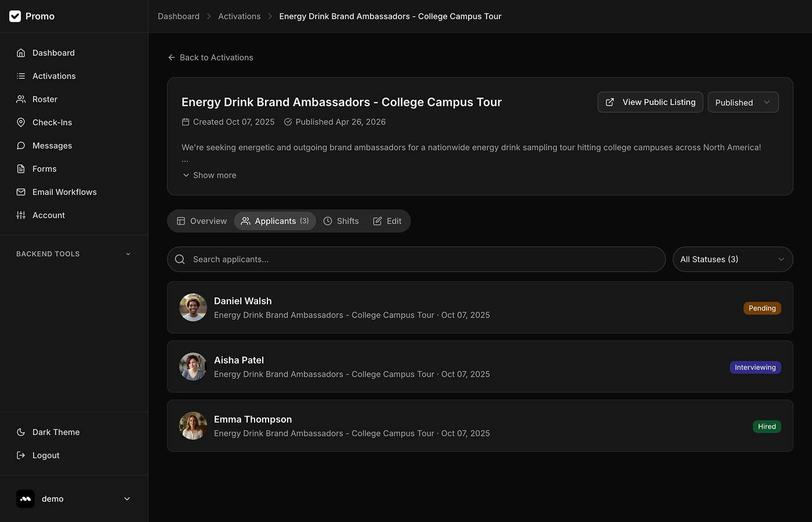812x522 pixels.
Task: Click the Promo logo icon
Action: tap(15, 16)
